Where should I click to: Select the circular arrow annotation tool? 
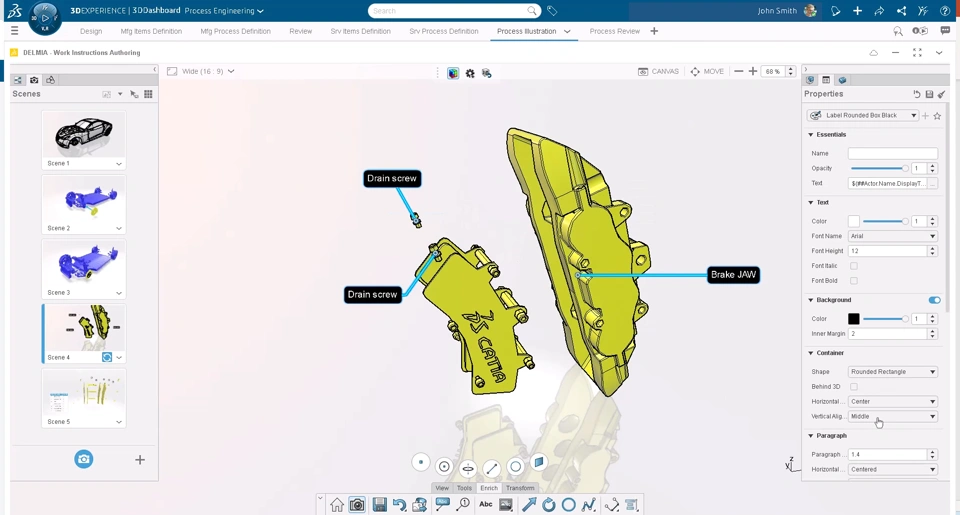click(x=549, y=505)
